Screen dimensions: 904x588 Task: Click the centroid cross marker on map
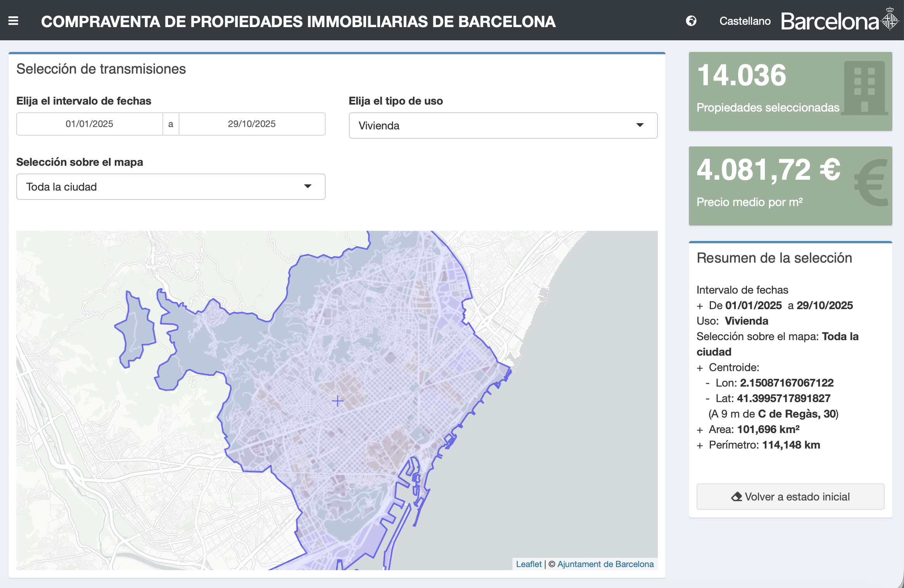[x=338, y=401]
